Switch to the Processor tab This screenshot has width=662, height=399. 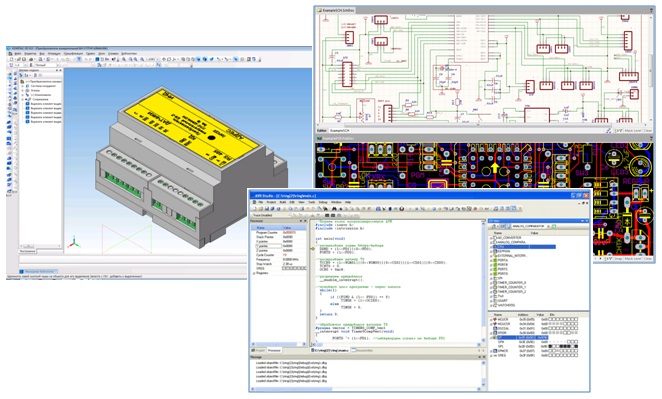[274, 350]
